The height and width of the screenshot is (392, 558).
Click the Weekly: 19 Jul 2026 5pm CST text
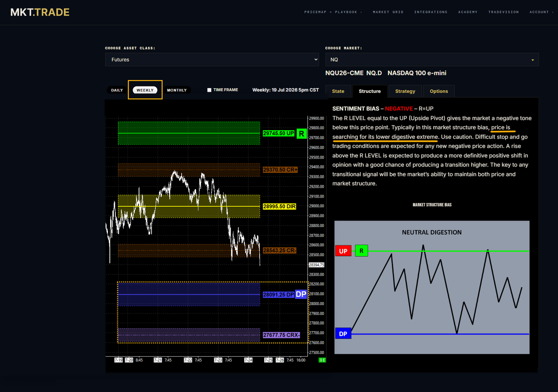286,90
